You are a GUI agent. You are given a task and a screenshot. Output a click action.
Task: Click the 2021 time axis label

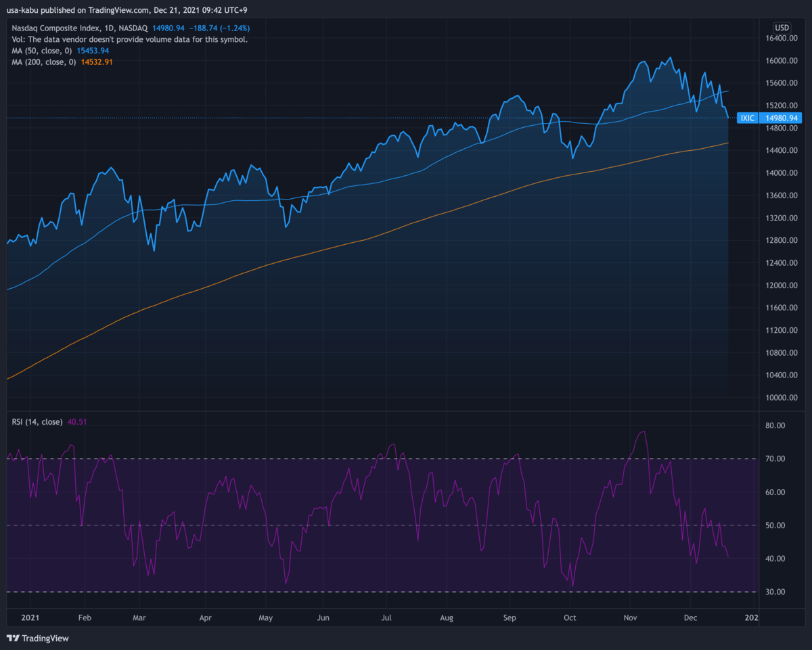point(30,618)
